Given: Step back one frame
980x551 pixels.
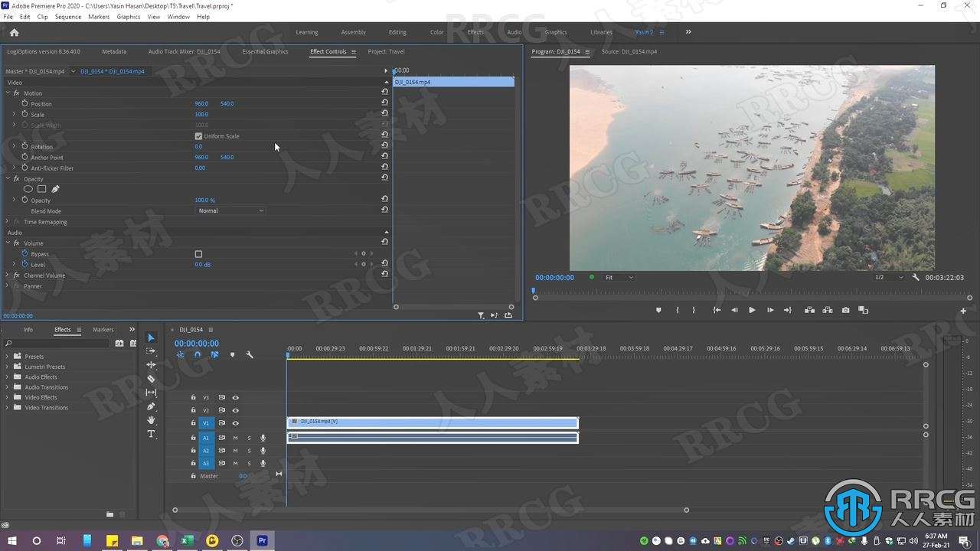Looking at the screenshot, I should 734,310.
